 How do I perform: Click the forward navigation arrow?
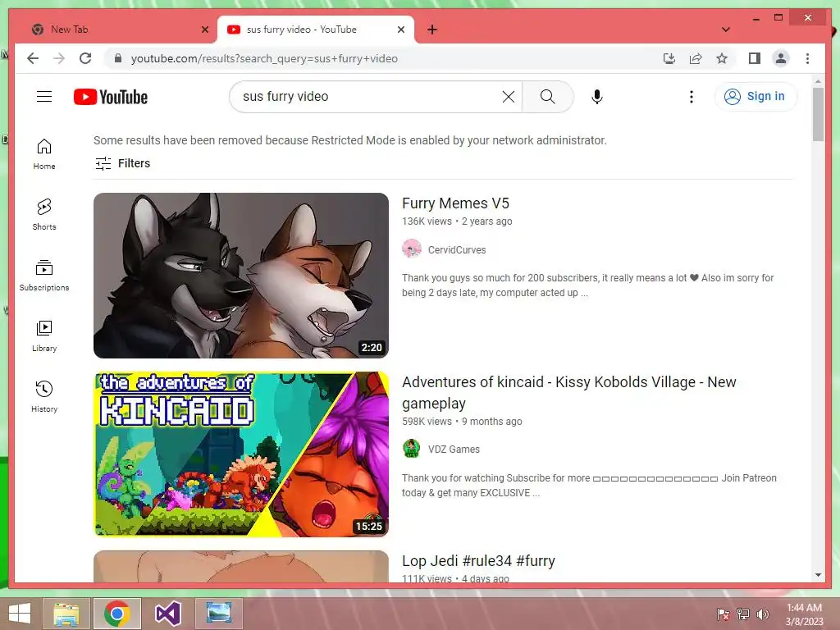point(59,58)
